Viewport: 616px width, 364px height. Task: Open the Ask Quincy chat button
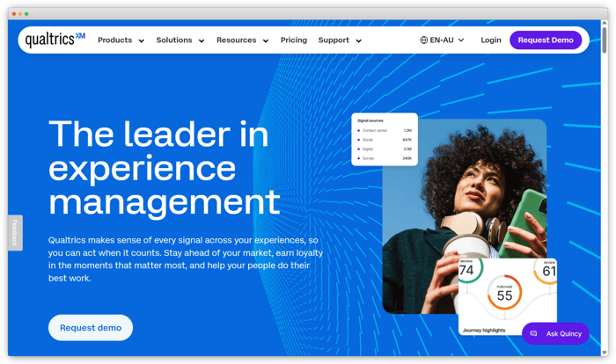pos(555,334)
